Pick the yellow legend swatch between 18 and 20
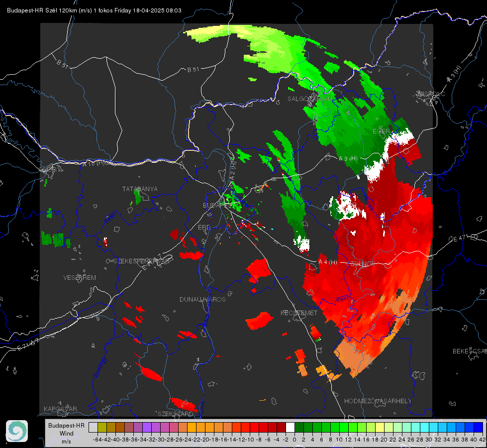Screen dimensions: 487x448 click(x=380, y=427)
